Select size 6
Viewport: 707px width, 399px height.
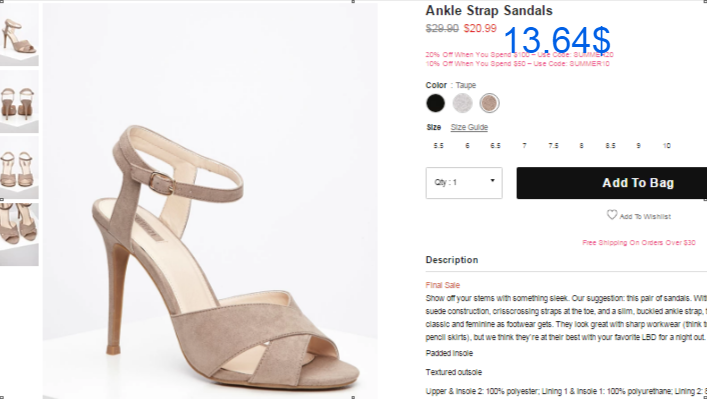point(467,146)
